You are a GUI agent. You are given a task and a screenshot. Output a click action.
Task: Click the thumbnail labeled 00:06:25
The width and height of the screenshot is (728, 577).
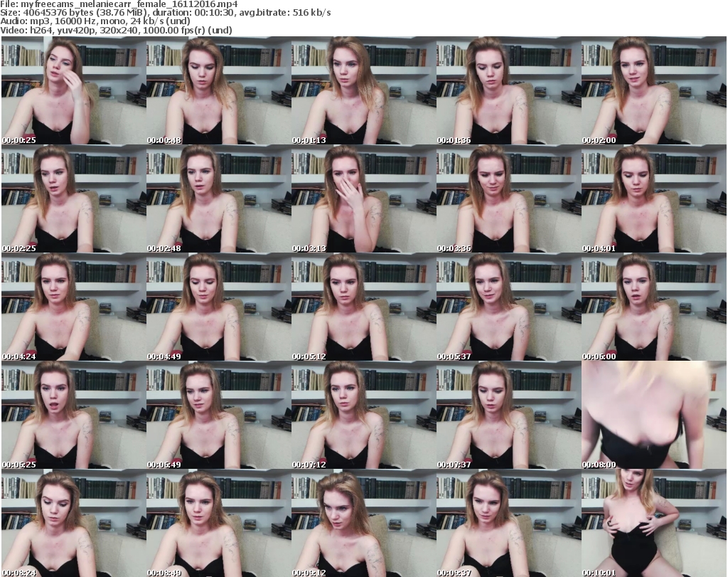73,415
